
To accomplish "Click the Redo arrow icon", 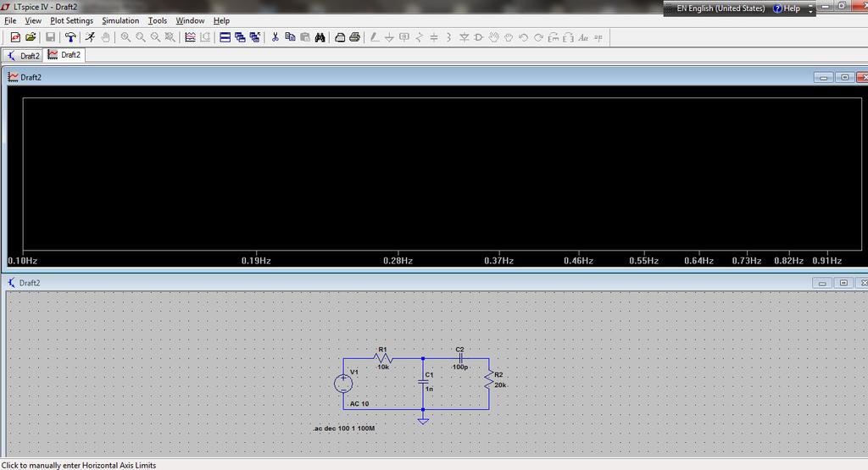I will (538, 37).
